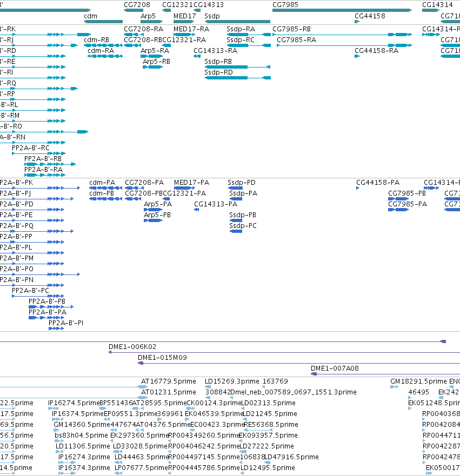Click the LD15269.3prime EST label
Screen dimensions: 460x476
coord(232,381)
